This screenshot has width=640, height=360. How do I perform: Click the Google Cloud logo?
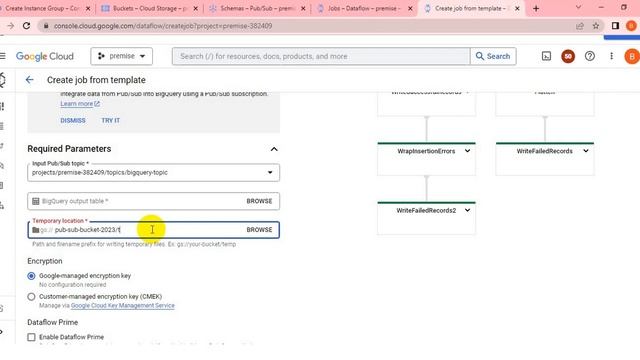[45, 56]
